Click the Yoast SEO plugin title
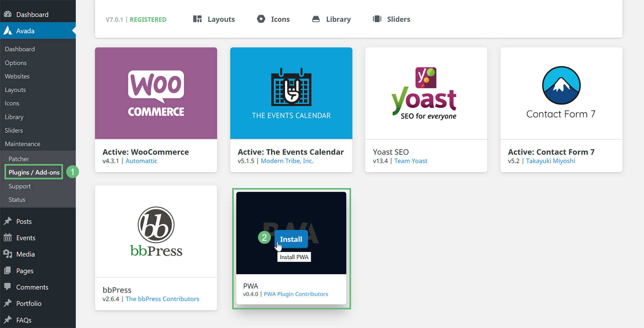The width and height of the screenshot is (644, 328). [391, 152]
